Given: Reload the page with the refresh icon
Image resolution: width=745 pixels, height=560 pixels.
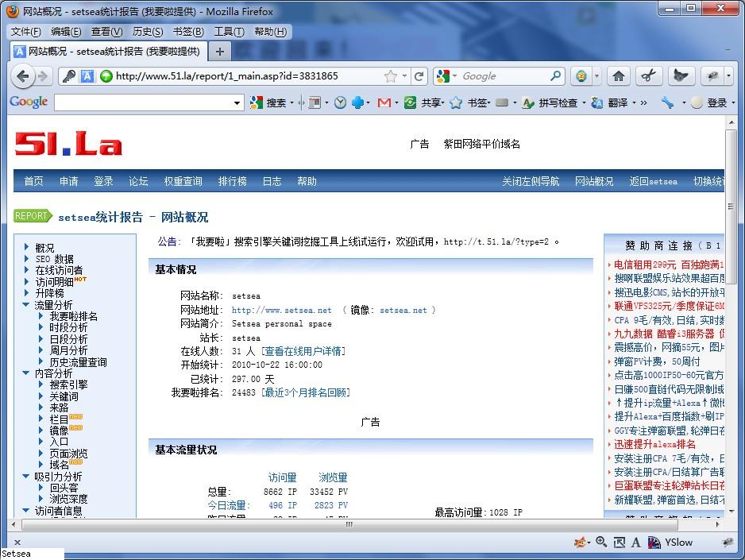Looking at the screenshot, I should coord(419,76).
